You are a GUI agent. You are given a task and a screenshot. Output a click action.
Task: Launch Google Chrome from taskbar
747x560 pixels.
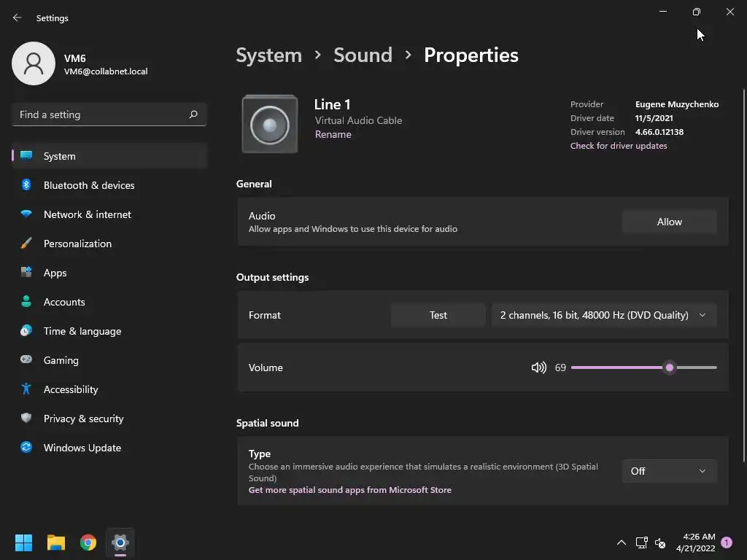coord(88,542)
